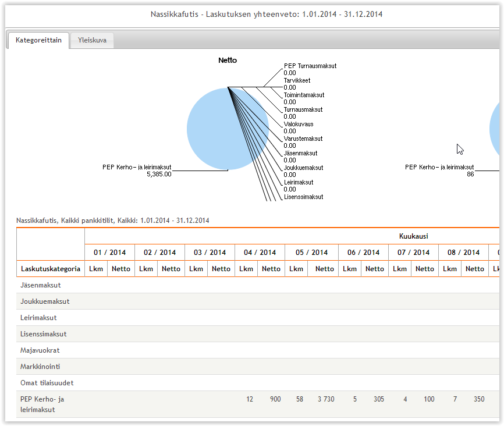Click the Leirimaksut label in pie chart
504x426 pixels.
click(299, 182)
